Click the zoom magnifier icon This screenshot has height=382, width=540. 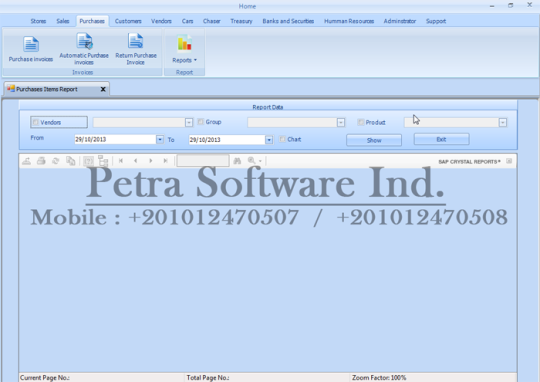[251, 161]
